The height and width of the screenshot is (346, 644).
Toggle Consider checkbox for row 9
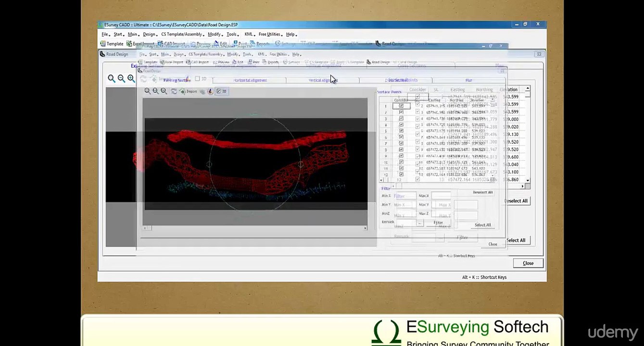pos(401,156)
